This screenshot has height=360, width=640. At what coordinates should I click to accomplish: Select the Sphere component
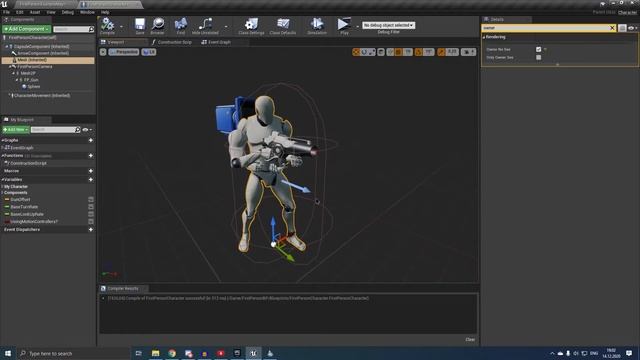33,87
